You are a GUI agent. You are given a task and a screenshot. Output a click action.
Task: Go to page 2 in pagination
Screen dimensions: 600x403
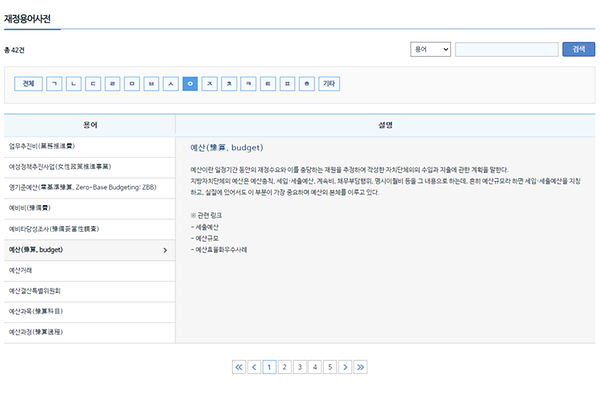284,367
